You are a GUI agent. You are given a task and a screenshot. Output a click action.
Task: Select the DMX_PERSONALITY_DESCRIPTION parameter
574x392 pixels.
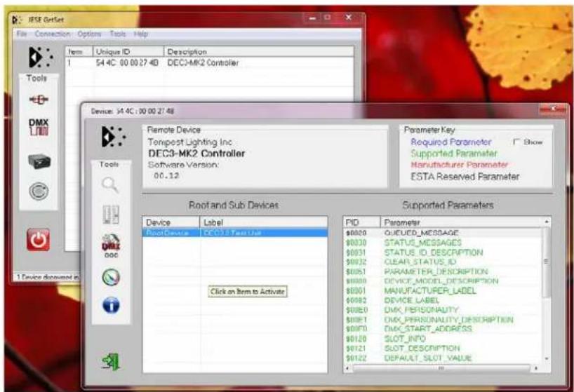coord(448,320)
